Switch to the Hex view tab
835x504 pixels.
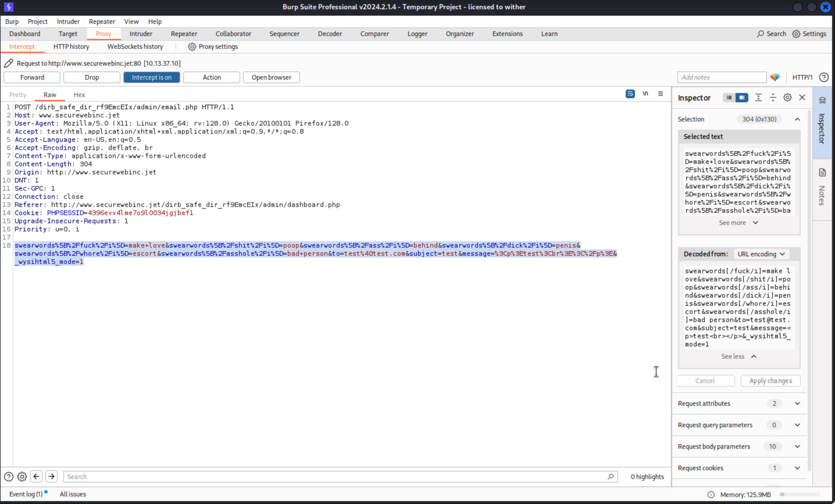79,95
